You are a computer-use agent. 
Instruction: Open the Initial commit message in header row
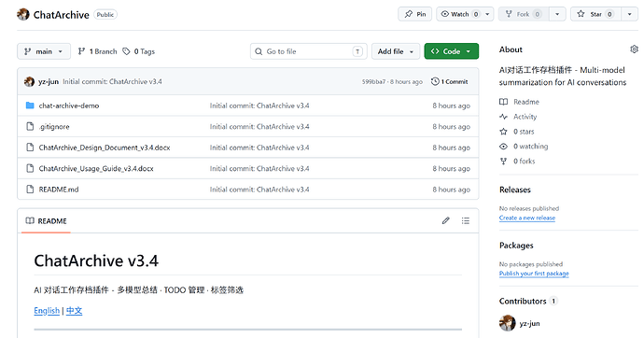112,81
